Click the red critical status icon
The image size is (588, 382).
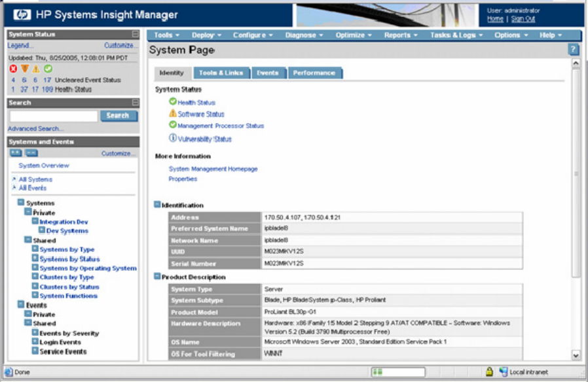(x=13, y=69)
